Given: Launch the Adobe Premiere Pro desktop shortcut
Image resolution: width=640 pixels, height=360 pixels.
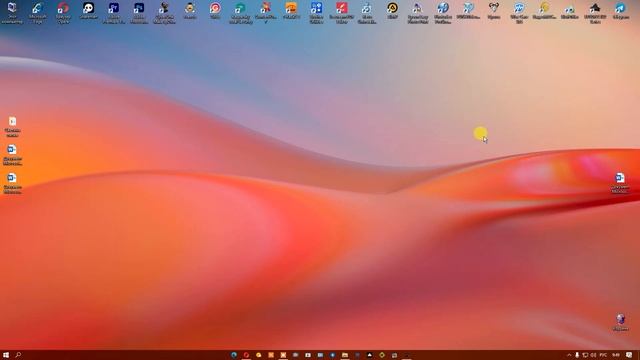Looking at the screenshot, I should click(x=113, y=12).
